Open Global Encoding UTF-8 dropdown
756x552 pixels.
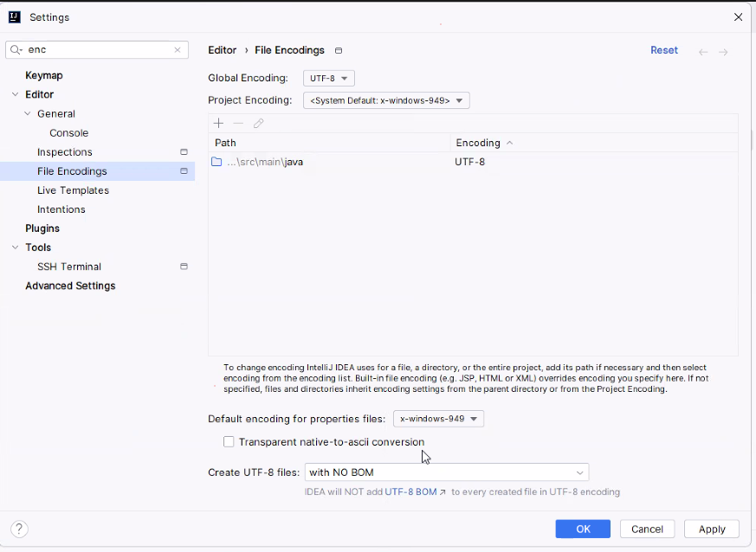point(329,78)
